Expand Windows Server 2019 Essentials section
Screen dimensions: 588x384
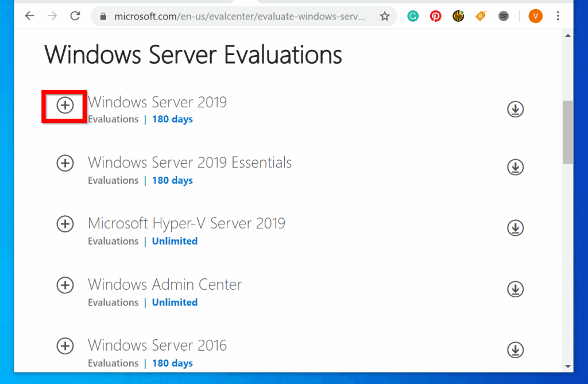click(65, 163)
